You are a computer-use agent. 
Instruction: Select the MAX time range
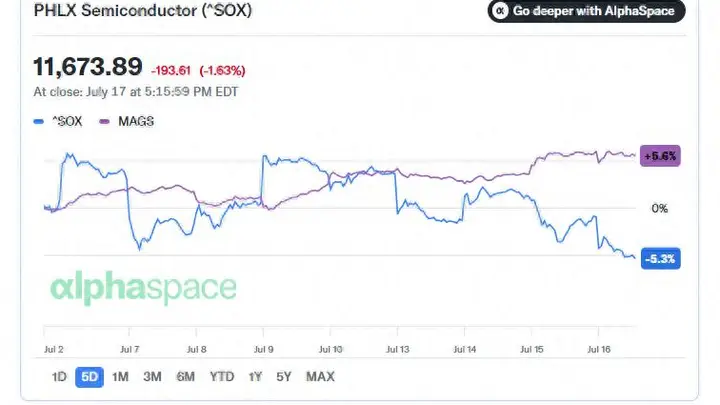point(320,377)
